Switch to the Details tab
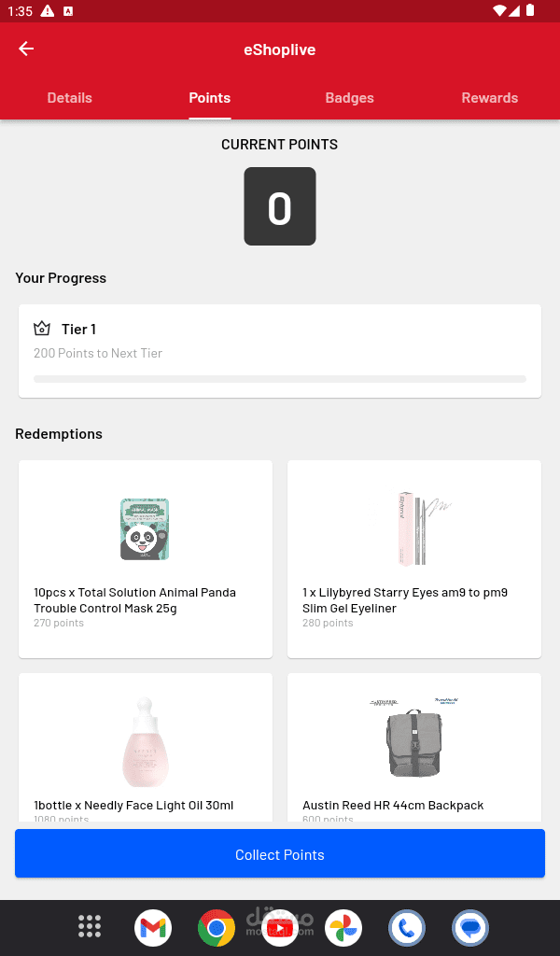 [70, 98]
